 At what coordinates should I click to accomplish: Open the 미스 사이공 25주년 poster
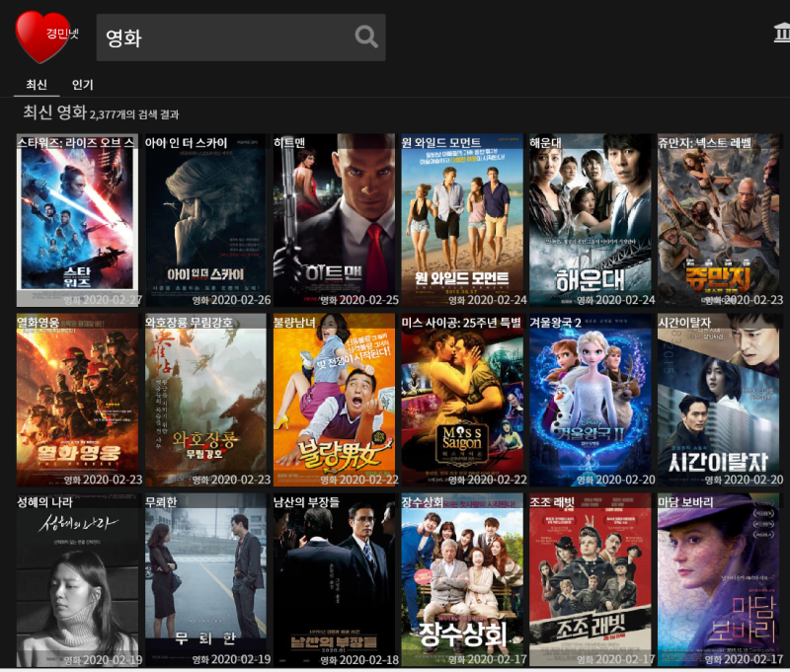[462, 401]
